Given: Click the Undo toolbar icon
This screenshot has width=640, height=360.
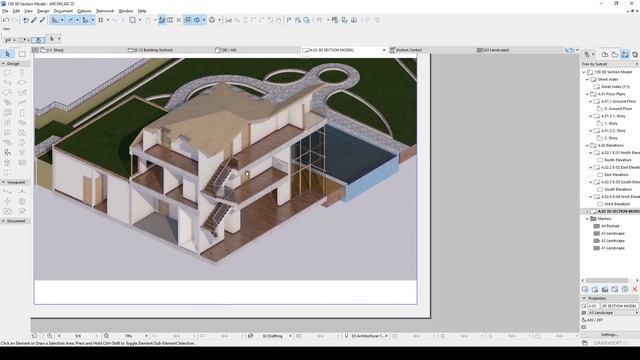Looking at the screenshot, I should coord(6,20).
